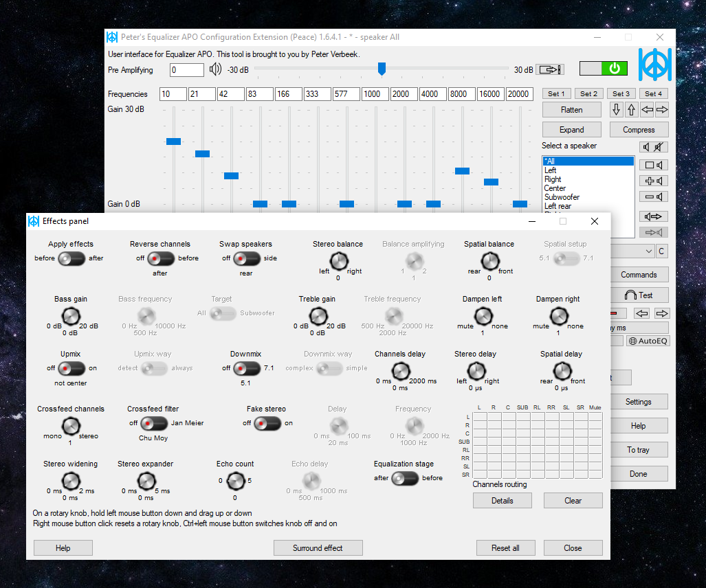Toggle the Equalization stage switch
706x588 pixels.
click(405, 478)
